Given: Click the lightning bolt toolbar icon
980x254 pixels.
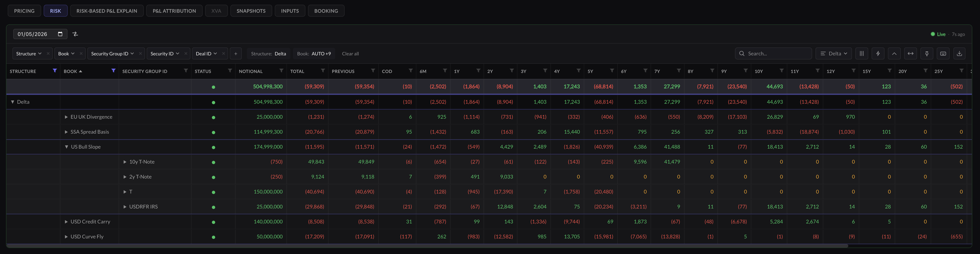Looking at the screenshot, I should point(878,53).
